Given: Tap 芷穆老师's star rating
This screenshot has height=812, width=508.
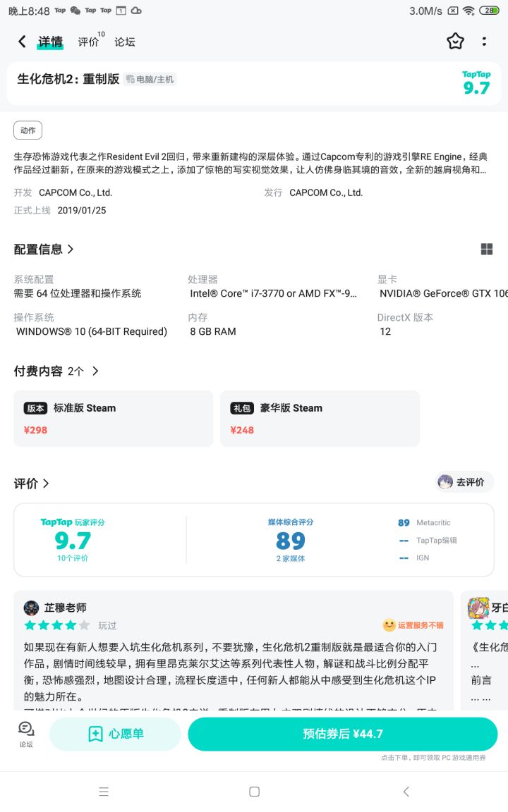Looking at the screenshot, I should [x=57, y=625].
